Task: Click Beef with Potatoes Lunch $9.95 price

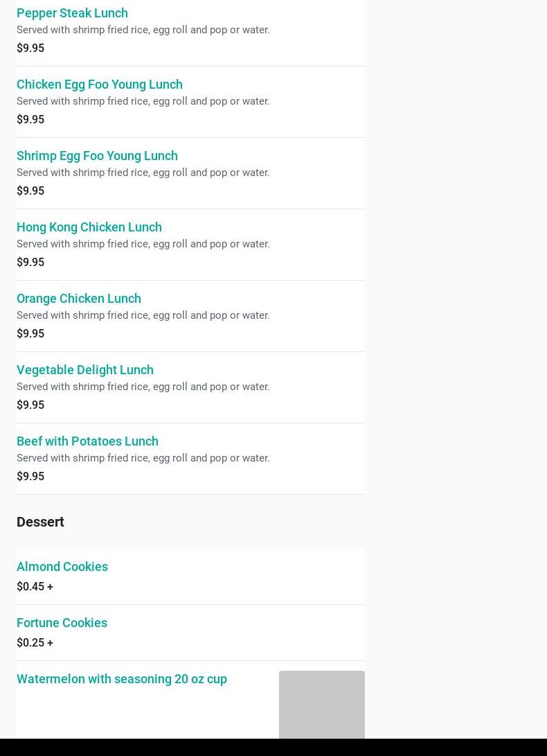Action: (30, 477)
